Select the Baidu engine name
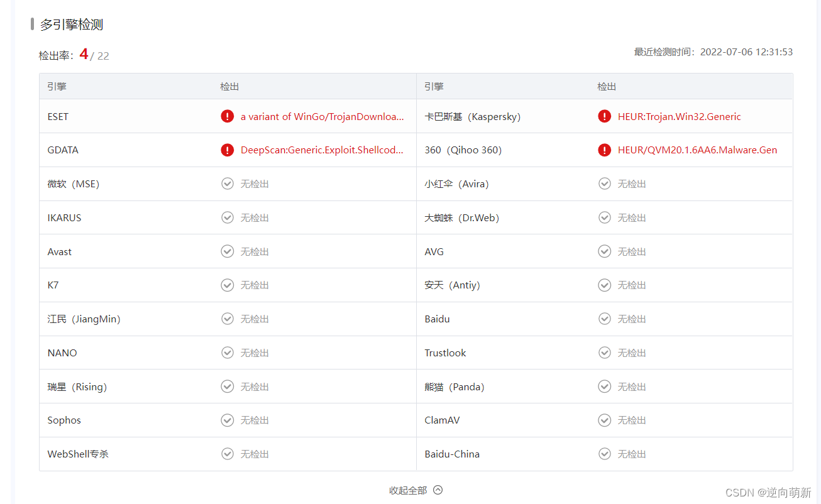Screen dimensions: 821x504 [438, 319]
